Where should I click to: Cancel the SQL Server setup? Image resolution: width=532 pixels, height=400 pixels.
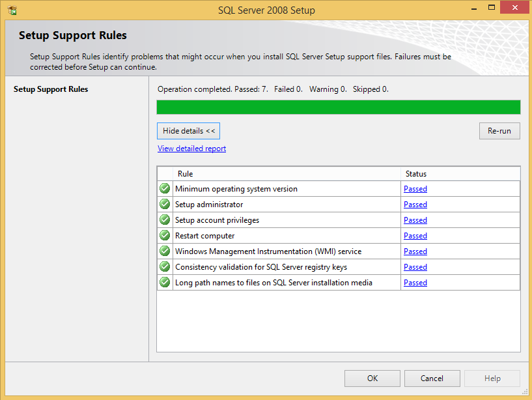[432, 379]
